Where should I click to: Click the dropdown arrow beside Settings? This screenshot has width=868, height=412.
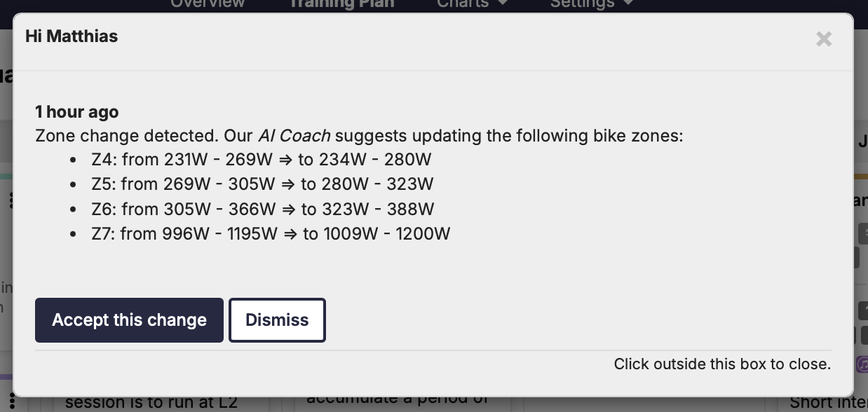coord(628,4)
